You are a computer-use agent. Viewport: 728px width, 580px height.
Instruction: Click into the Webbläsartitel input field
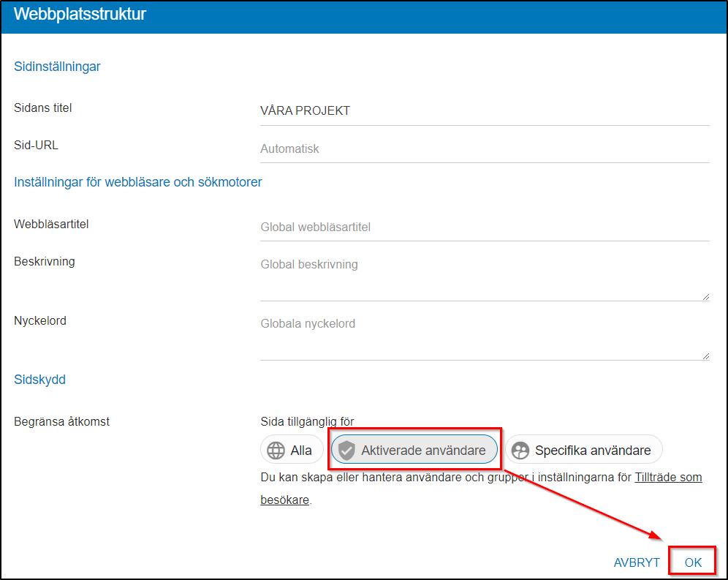[x=484, y=227]
